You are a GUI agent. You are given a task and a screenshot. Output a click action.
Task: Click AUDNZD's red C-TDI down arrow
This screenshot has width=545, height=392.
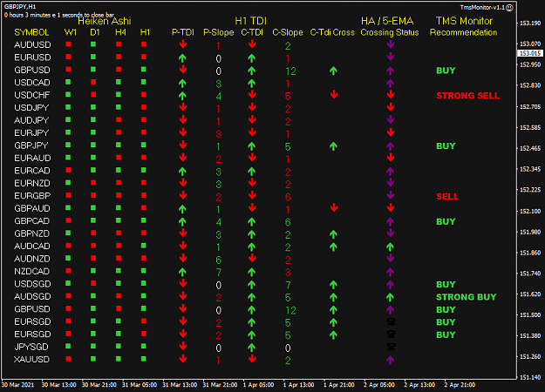pos(252,258)
